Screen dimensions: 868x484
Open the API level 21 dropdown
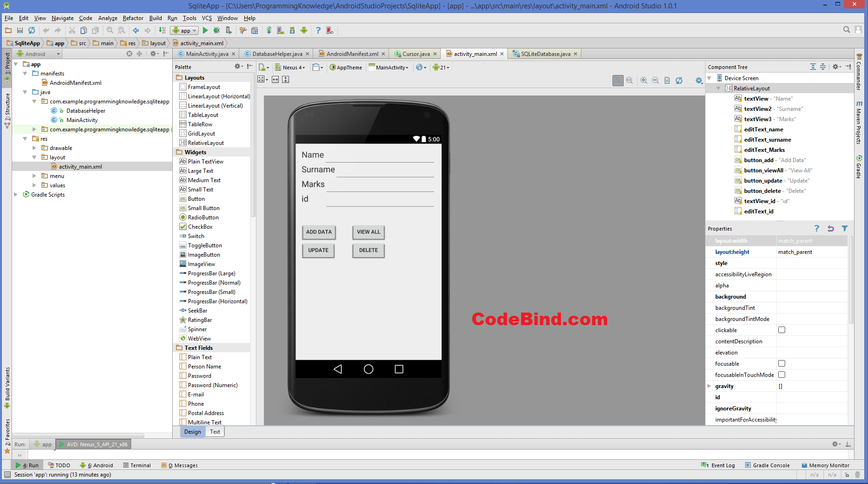[442, 67]
